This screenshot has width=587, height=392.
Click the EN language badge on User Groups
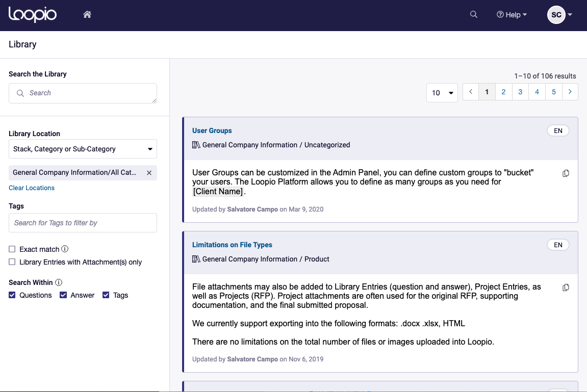tap(558, 130)
